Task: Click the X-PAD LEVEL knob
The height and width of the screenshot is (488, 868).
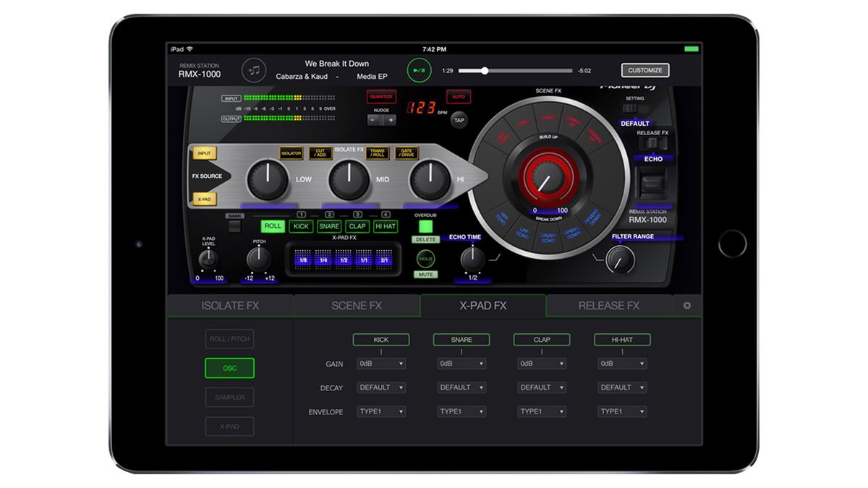Action: click(208, 259)
